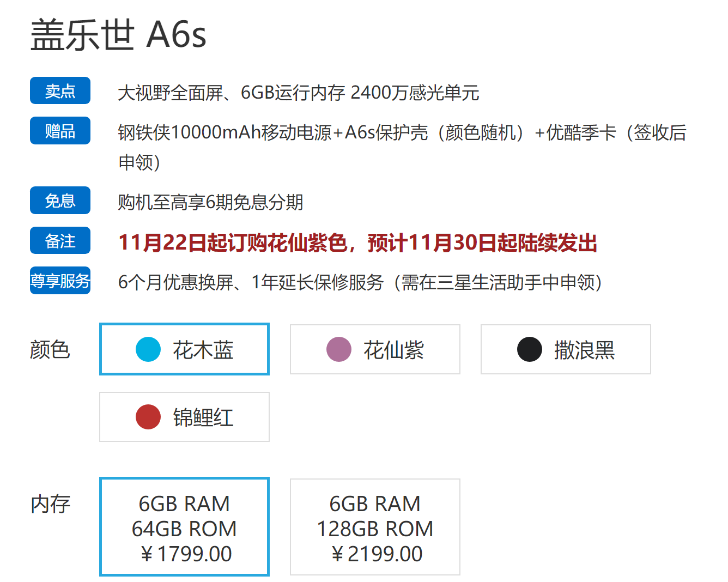The width and height of the screenshot is (728, 582).
Task: Click the 备注 label badge
Action: [x=60, y=240]
